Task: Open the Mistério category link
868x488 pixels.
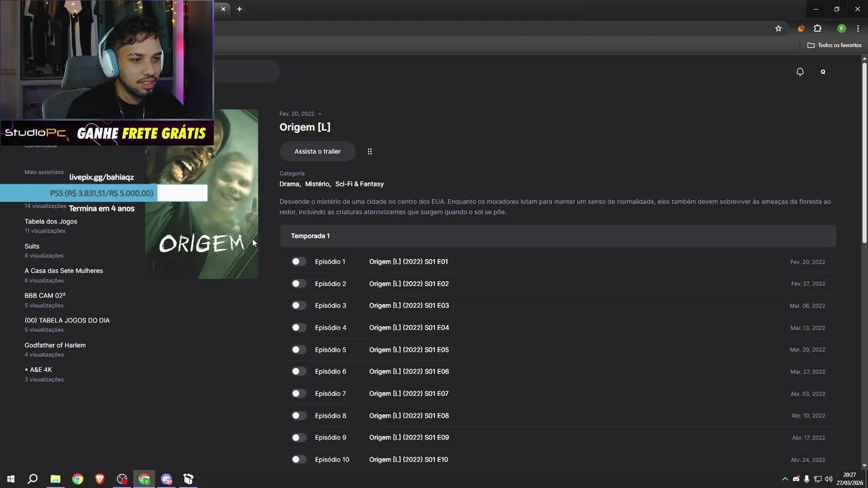Action: [x=317, y=184]
